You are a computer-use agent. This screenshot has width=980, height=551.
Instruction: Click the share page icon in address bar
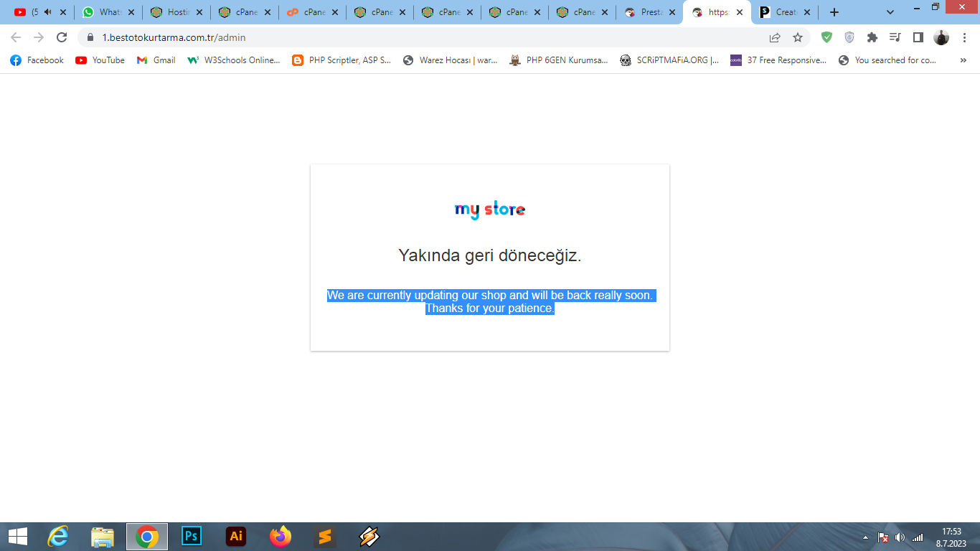pos(775,37)
